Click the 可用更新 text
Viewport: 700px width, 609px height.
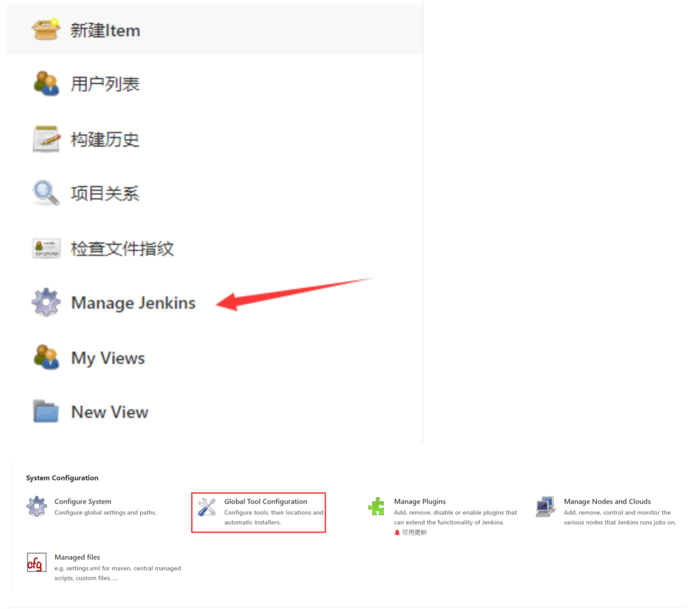tap(414, 532)
